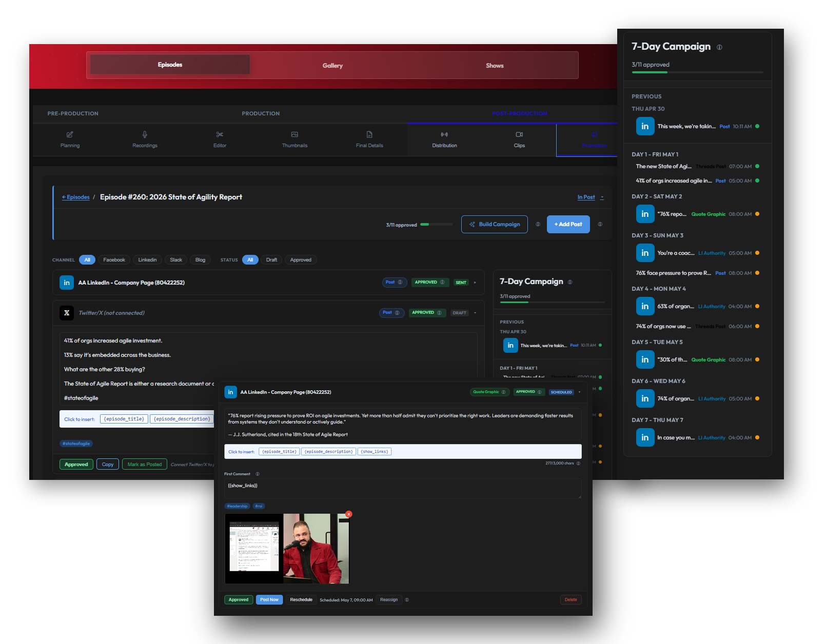Click the X logo on Twitter/X card
This screenshot has height=644, width=826.
pyautogui.click(x=67, y=313)
